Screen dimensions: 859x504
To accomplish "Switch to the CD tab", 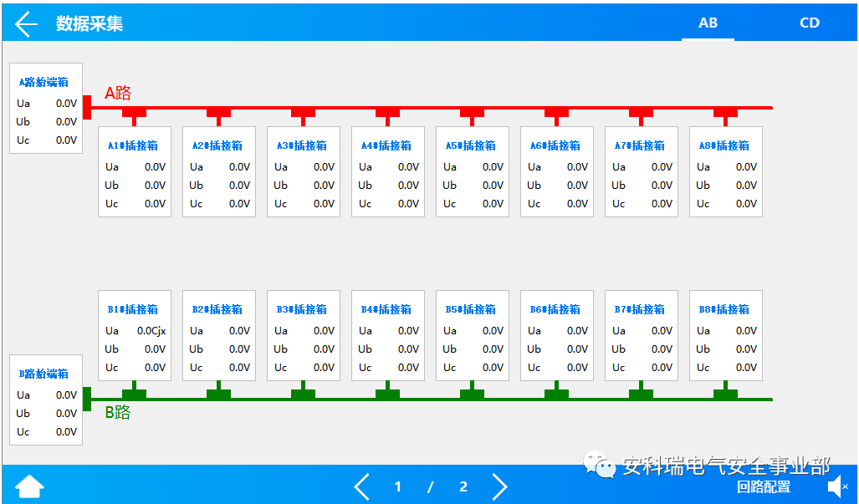I will tap(809, 23).
